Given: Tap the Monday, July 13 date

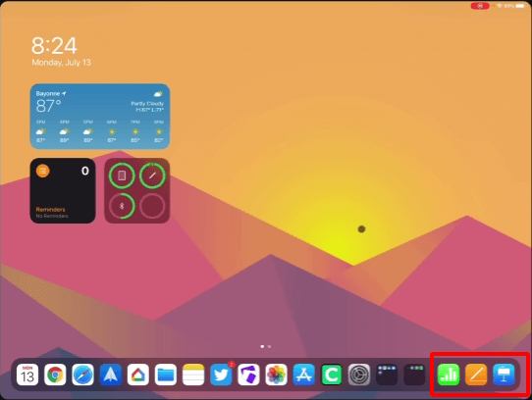Looking at the screenshot, I should (62, 63).
